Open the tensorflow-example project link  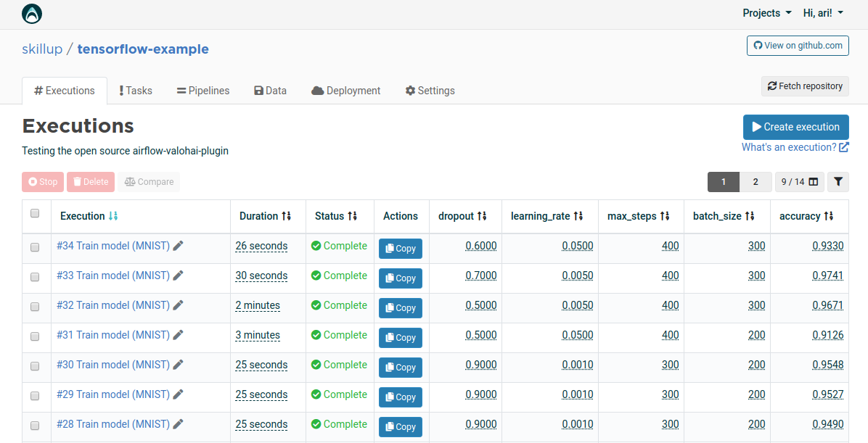click(143, 49)
